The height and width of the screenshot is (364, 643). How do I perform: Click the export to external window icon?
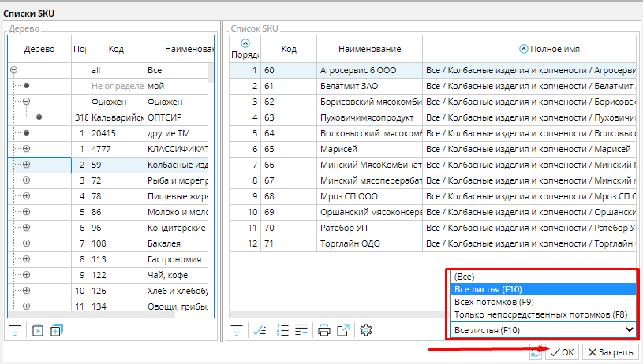(343, 331)
